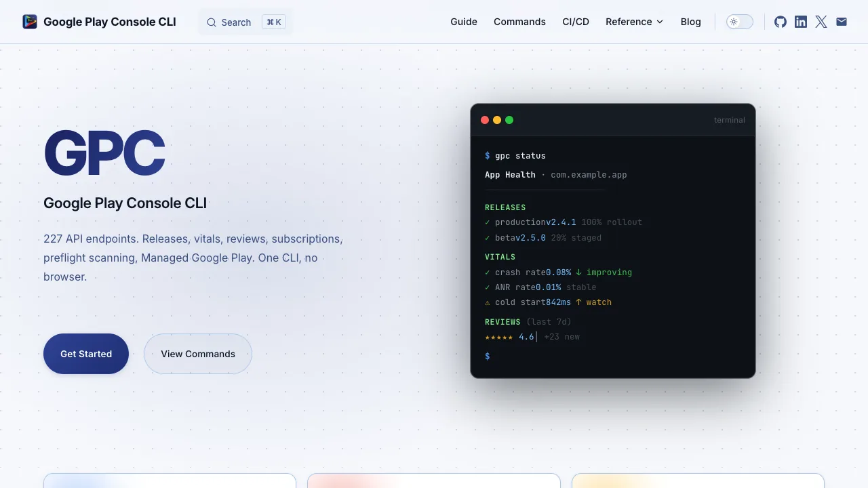Viewport: 868px width, 488px height.
Task: Click the RELEASES heading in terminal
Action: [x=505, y=207]
